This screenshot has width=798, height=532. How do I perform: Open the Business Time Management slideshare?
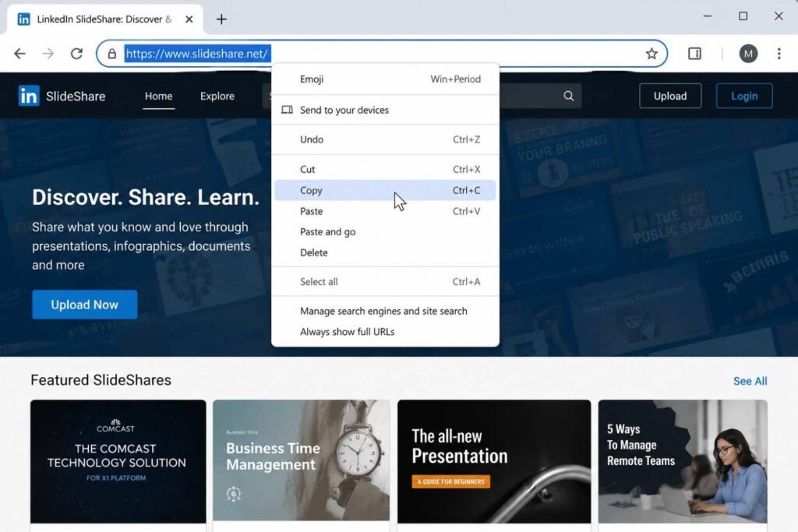click(302, 460)
